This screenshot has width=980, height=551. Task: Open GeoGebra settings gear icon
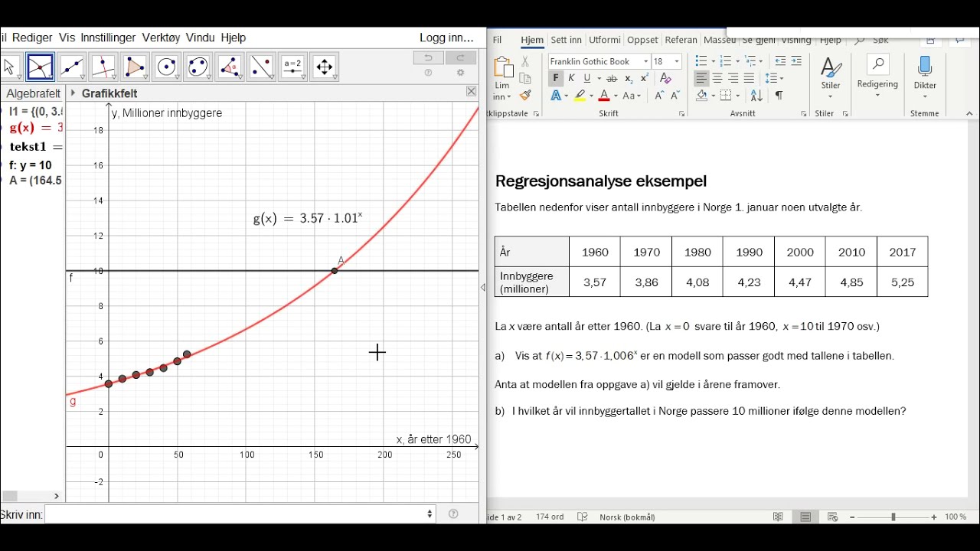(x=461, y=73)
